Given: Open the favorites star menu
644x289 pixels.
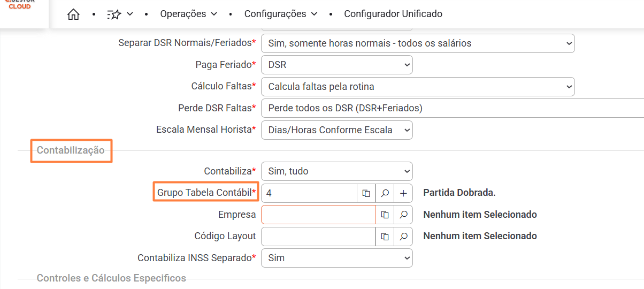Looking at the screenshot, I should click(x=120, y=14).
